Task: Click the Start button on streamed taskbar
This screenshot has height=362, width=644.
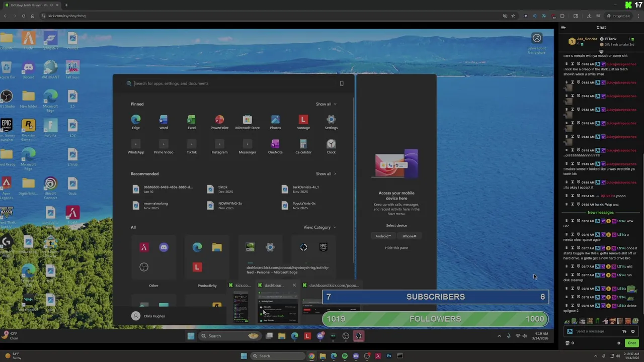Action: (x=191, y=336)
